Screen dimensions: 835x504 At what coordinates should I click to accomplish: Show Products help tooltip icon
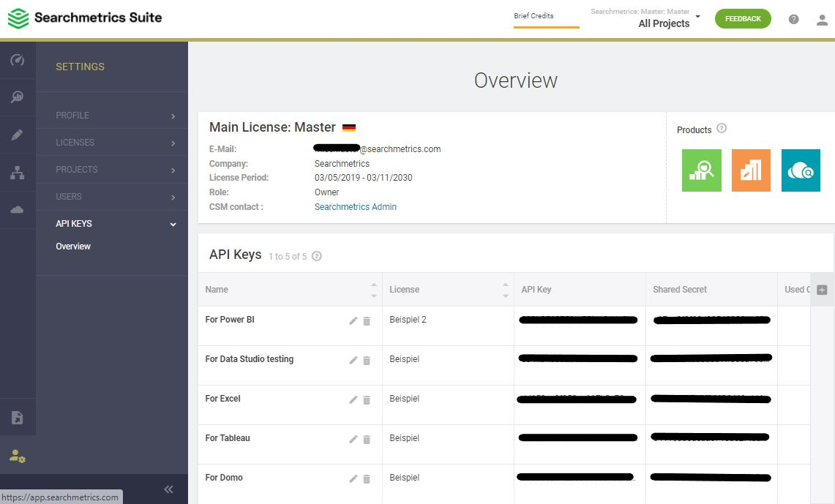point(722,128)
